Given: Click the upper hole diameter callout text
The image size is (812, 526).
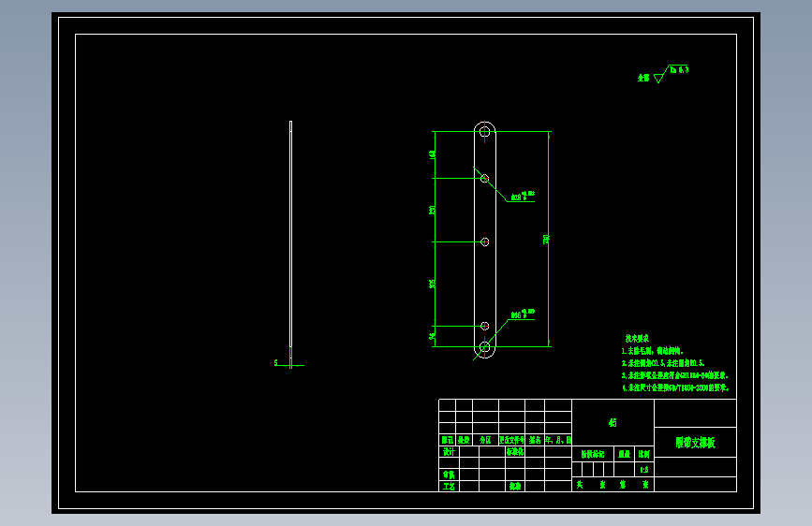Looking at the screenshot, I should coord(523,196).
